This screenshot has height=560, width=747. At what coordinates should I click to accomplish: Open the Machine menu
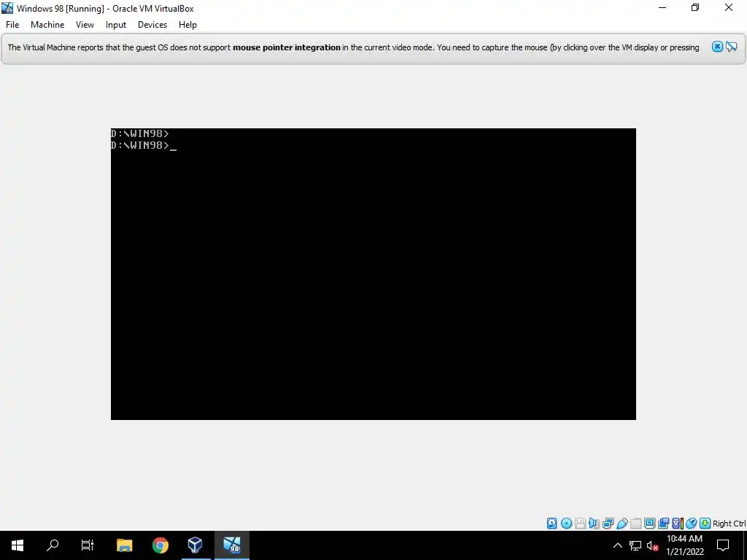click(47, 25)
